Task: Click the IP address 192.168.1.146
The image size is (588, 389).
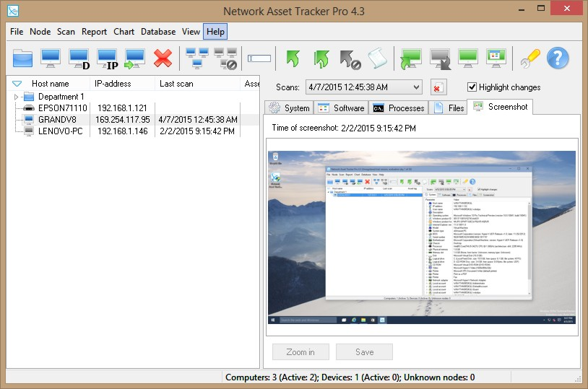Action: (x=123, y=131)
